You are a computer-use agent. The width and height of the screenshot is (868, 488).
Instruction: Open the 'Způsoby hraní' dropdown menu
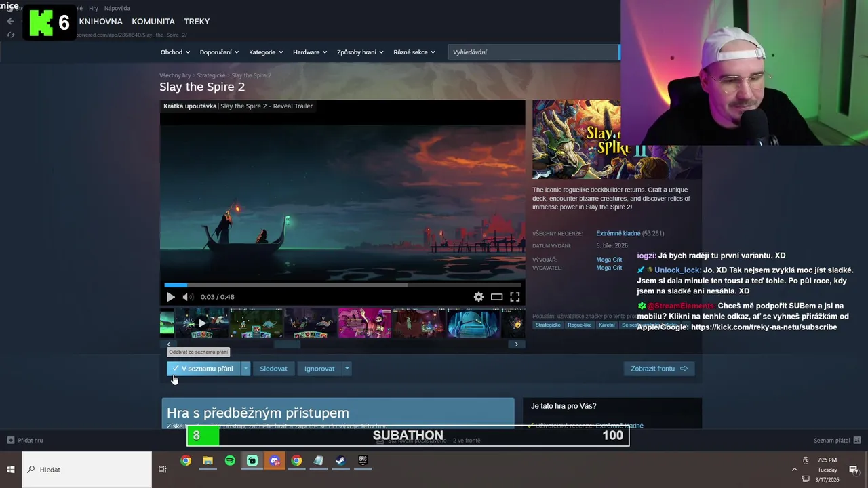pyautogui.click(x=360, y=52)
